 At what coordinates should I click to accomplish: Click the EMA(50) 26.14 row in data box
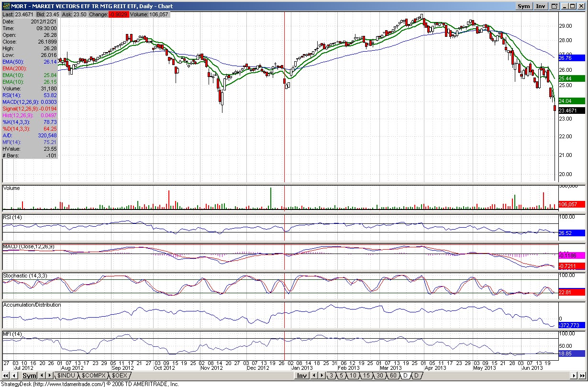pyautogui.click(x=30, y=62)
